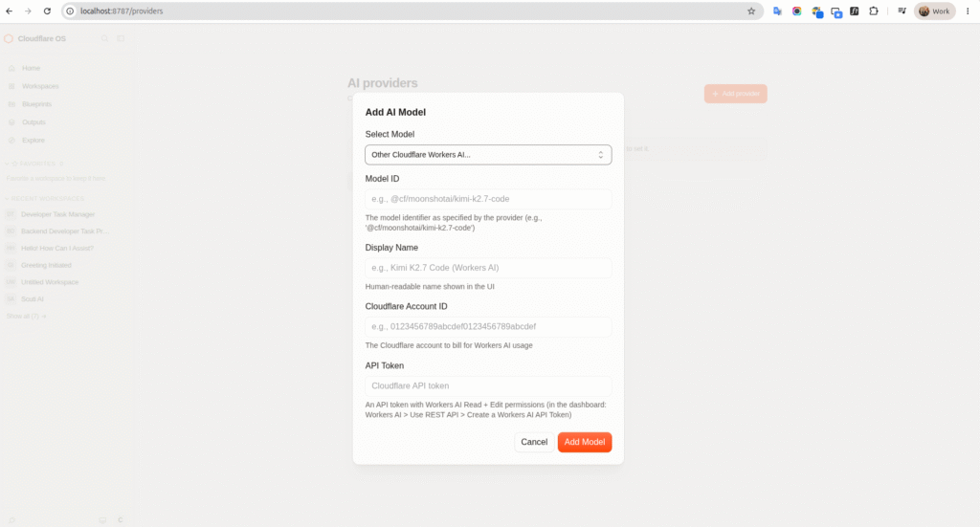The width and height of the screenshot is (980, 527).
Task: Bookmark this page with the star icon
Action: coord(751,11)
